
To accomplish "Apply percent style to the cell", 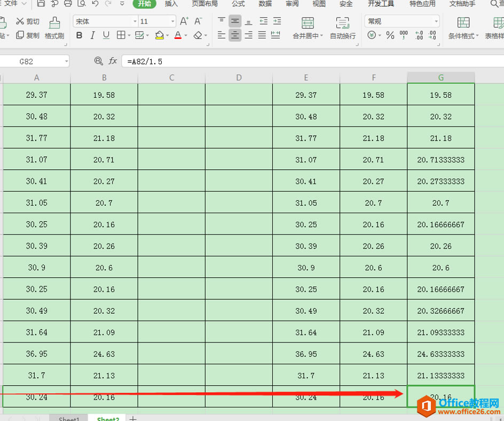I will [x=390, y=35].
